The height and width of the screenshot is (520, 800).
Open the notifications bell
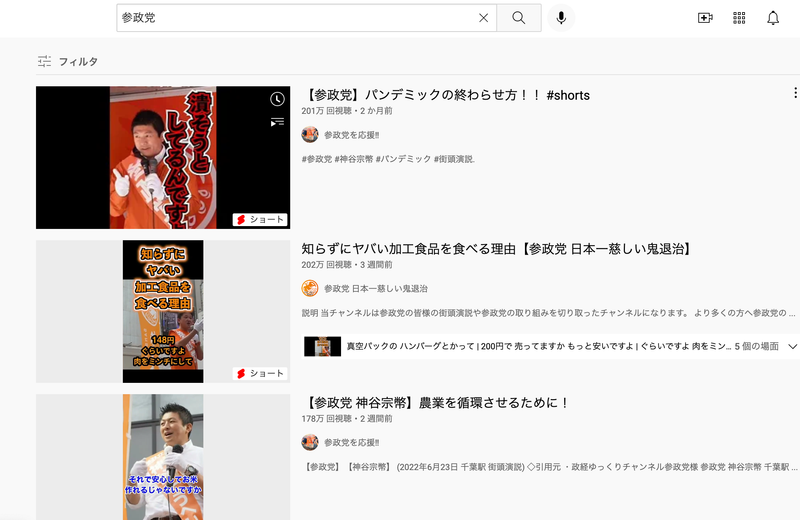click(773, 18)
